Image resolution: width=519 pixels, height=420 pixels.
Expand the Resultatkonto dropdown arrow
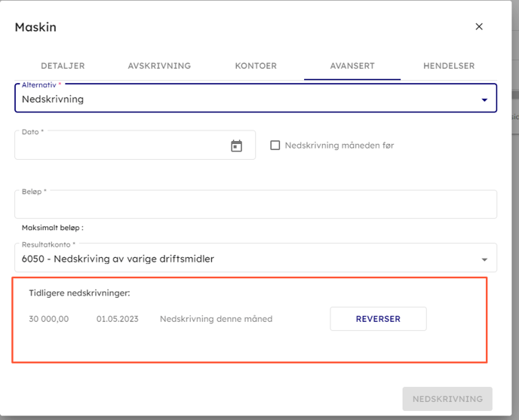click(484, 259)
